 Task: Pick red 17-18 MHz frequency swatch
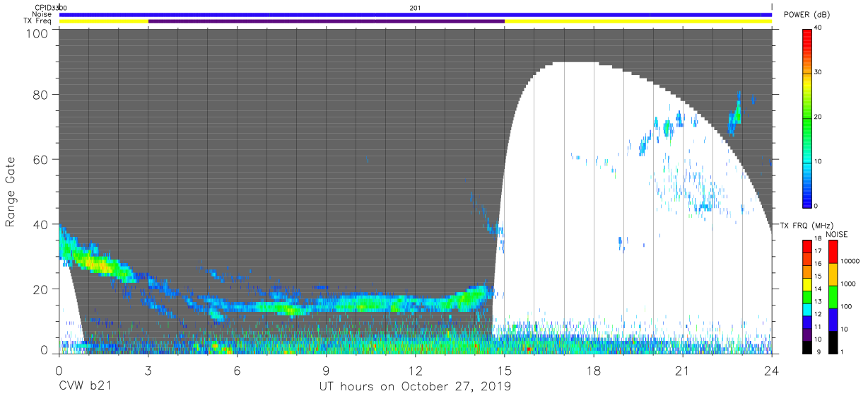coord(808,247)
